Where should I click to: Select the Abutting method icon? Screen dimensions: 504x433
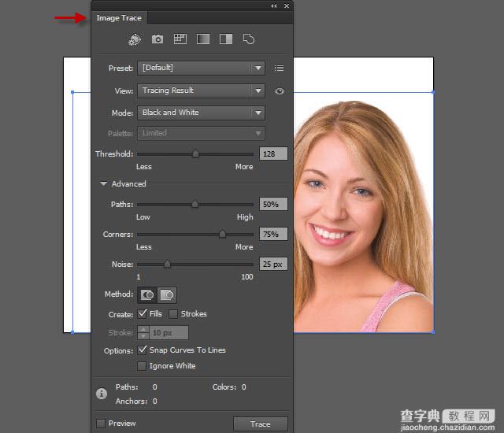coord(147,295)
